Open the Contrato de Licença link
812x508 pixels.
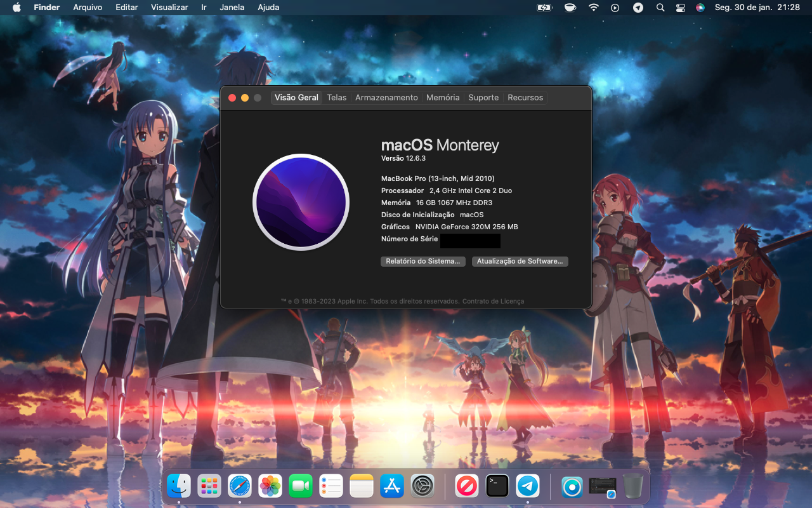pos(493,301)
